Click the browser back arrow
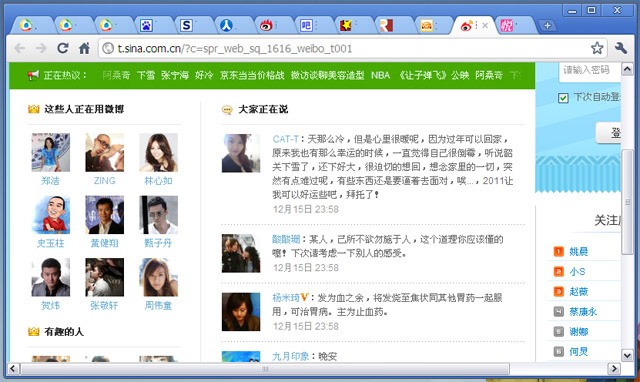The width and height of the screenshot is (640, 382). (x=20, y=48)
